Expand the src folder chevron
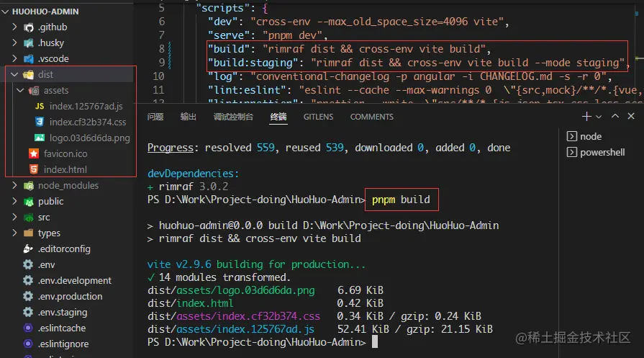644x358 pixels. coord(14,217)
